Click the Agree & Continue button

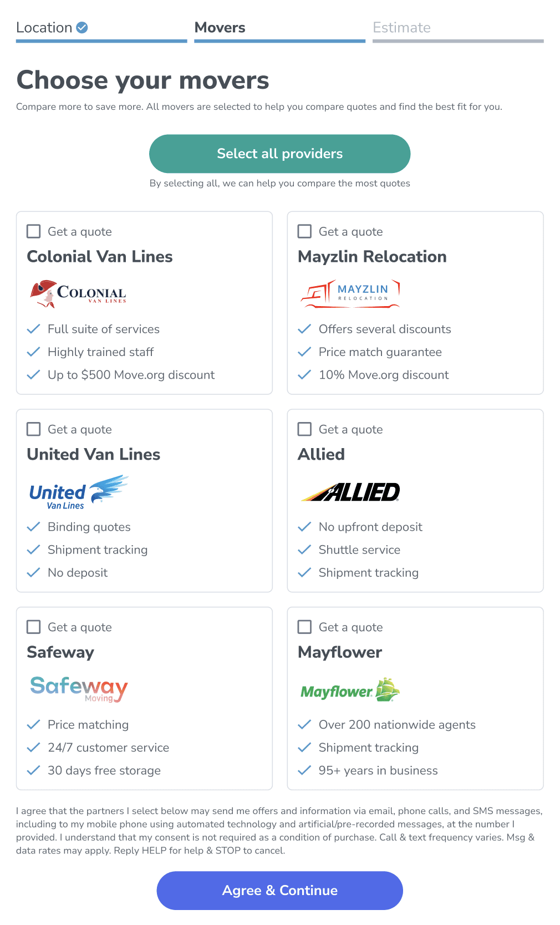[x=279, y=890]
